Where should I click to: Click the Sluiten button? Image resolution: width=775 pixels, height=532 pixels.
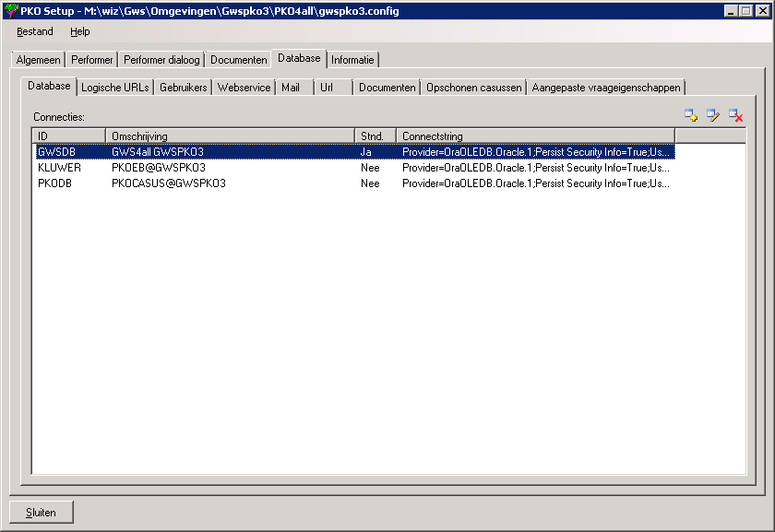(41, 513)
